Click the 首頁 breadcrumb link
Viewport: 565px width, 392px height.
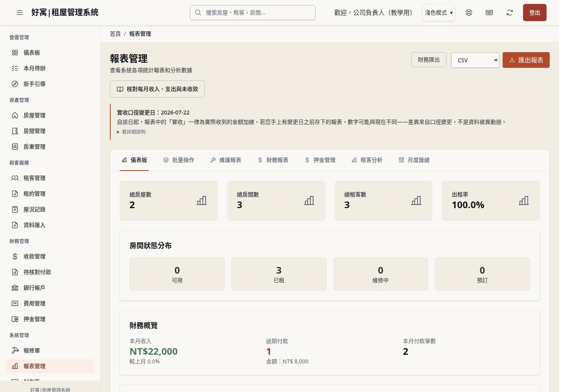(115, 34)
